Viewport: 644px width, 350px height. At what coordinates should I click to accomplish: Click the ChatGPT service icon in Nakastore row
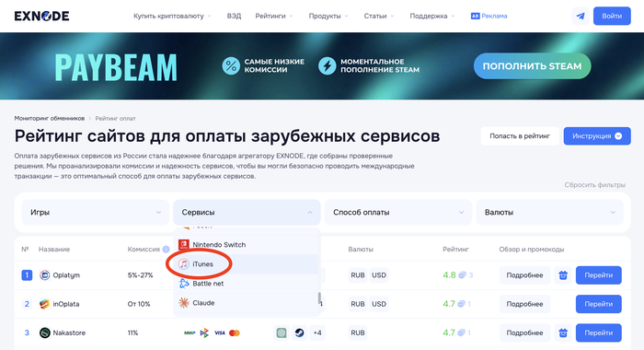click(282, 332)
